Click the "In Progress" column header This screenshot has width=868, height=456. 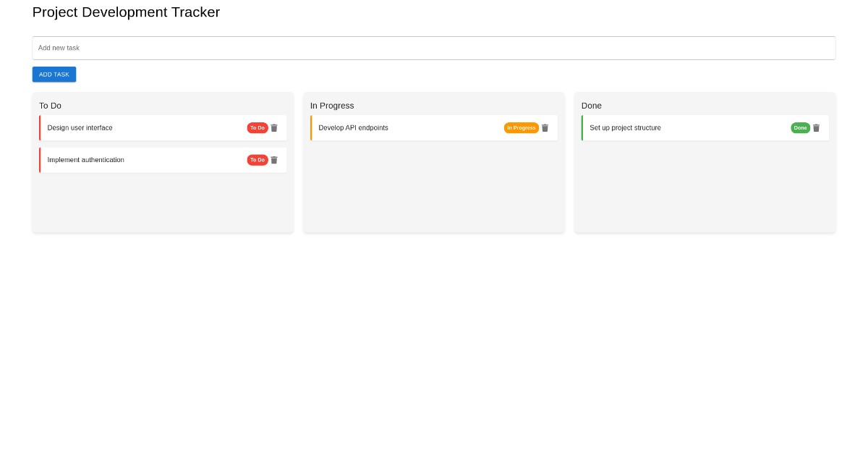click(332, 105)
